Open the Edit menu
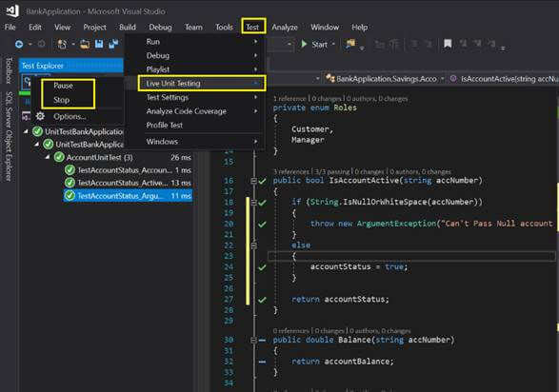Screen dimensions: 559x392 coord(35,27)
